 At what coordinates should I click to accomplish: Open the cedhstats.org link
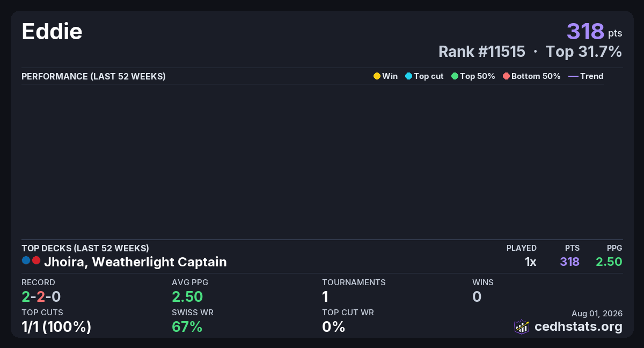click(x=579, y=327)
